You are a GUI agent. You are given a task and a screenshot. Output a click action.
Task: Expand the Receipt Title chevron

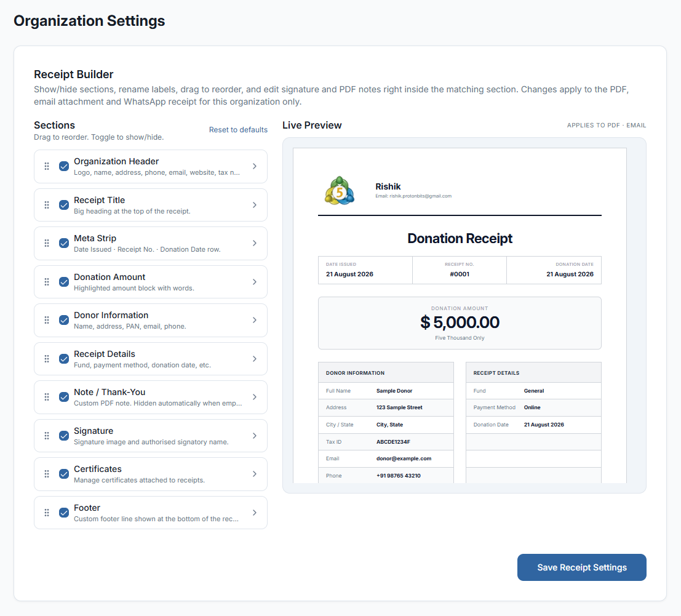point(255,205)
